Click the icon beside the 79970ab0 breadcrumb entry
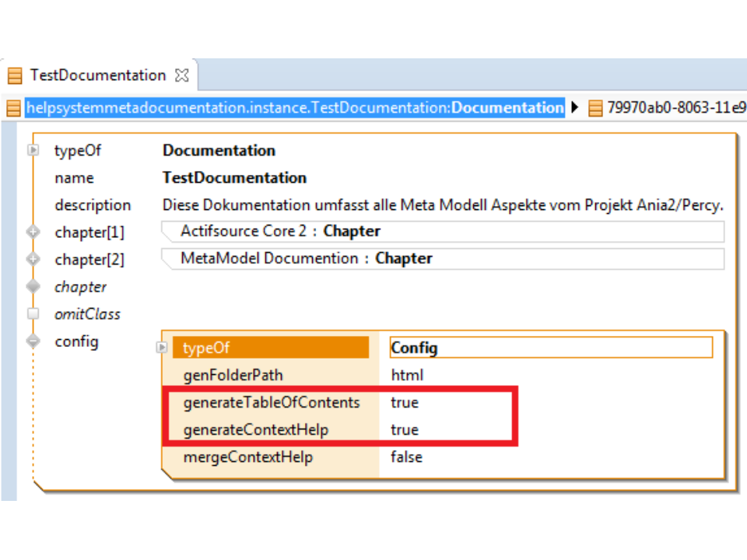The image size is (747, 560). (x=595, y=108)
